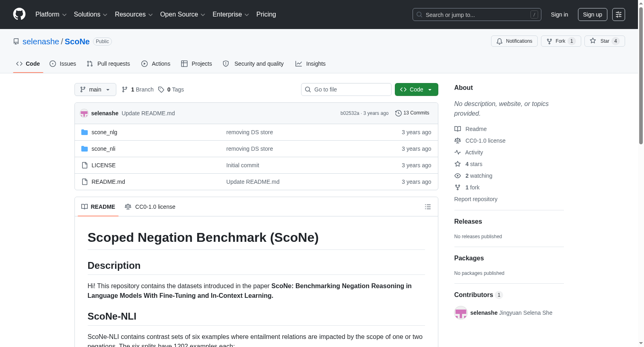Click the star icon next to 4 stars
644x347 pixels.
click(458, 164)
